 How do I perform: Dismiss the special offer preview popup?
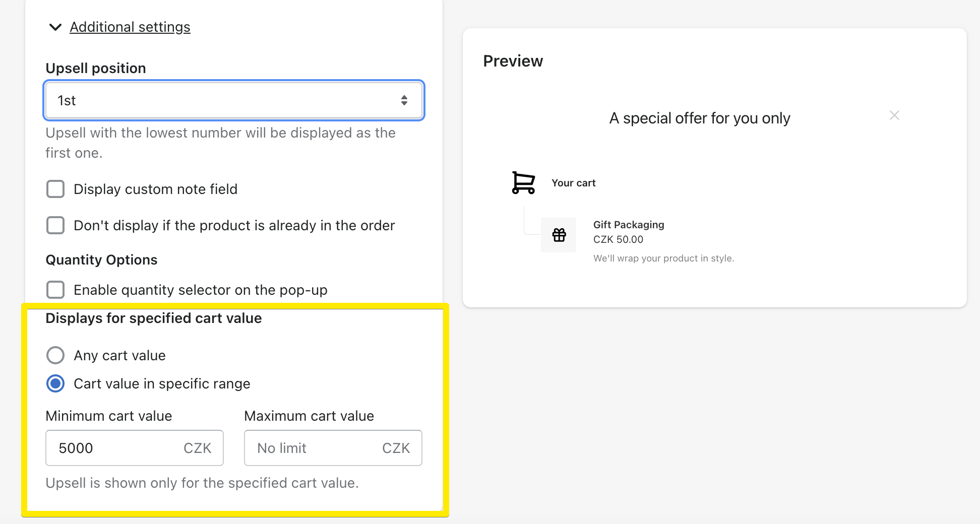[894, 115]
